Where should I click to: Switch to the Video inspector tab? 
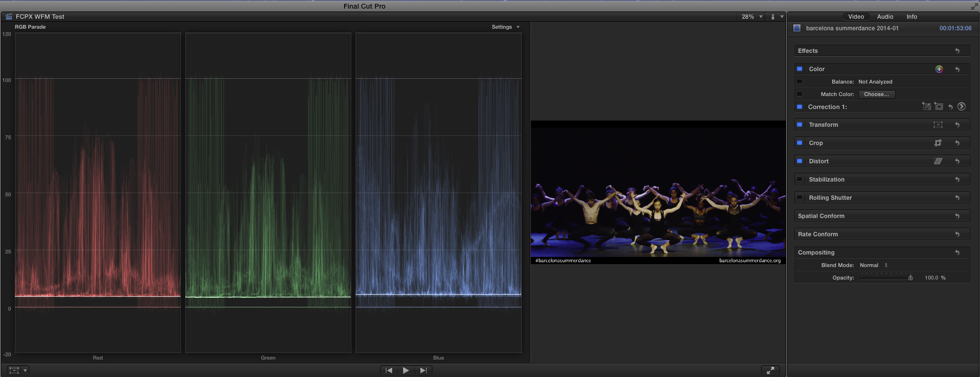[x=856, y=17]
